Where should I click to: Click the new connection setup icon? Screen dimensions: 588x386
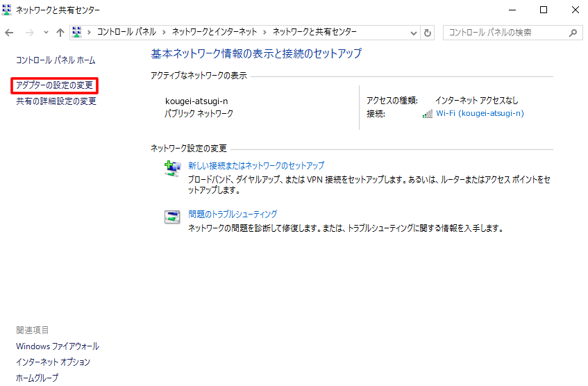pos(172,169)
